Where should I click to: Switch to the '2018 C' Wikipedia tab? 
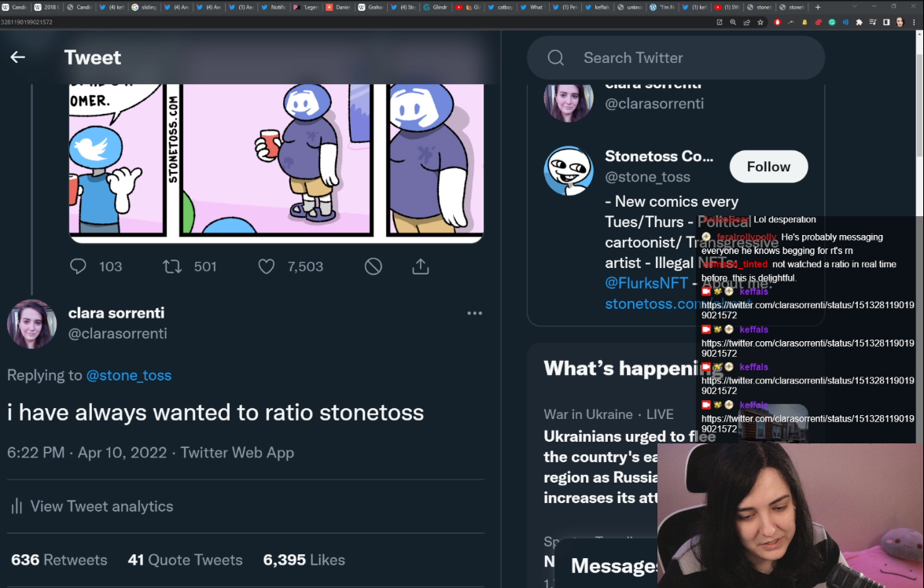tap(47, 7)
